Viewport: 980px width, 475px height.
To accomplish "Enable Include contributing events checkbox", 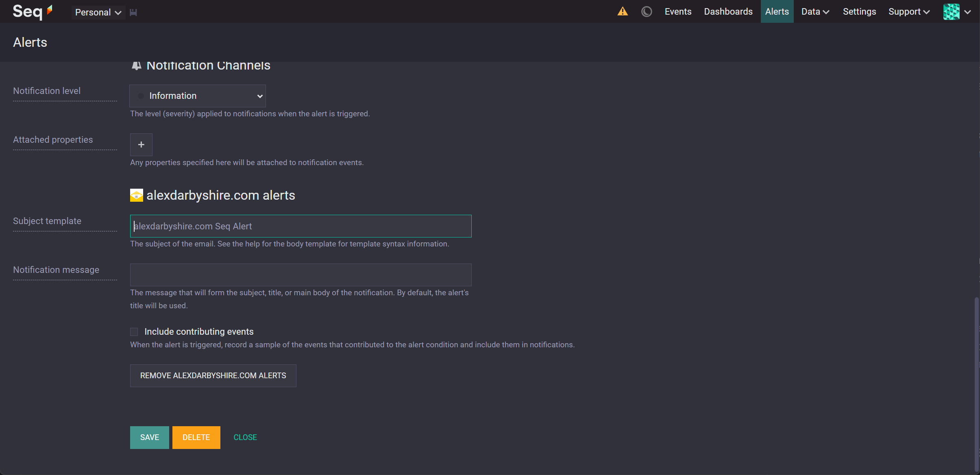I will pos(134,332).
